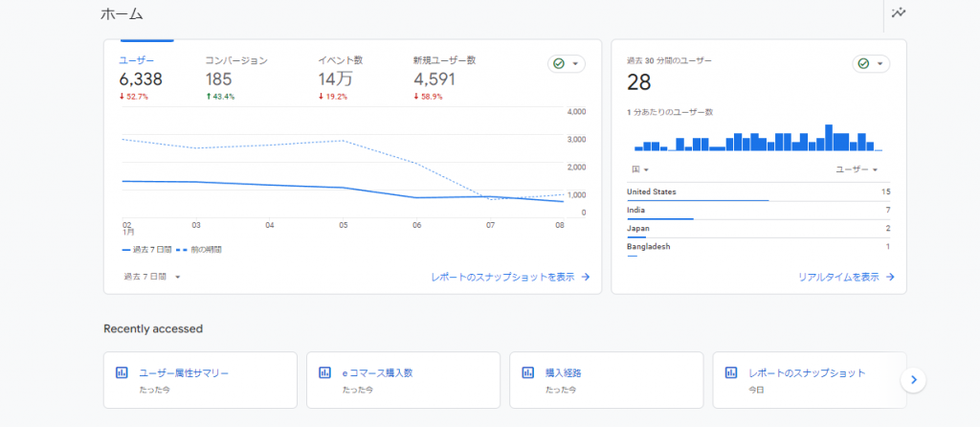980x427 pixels.
Task: Click the ホーム page heading
Action: point(122,13)
